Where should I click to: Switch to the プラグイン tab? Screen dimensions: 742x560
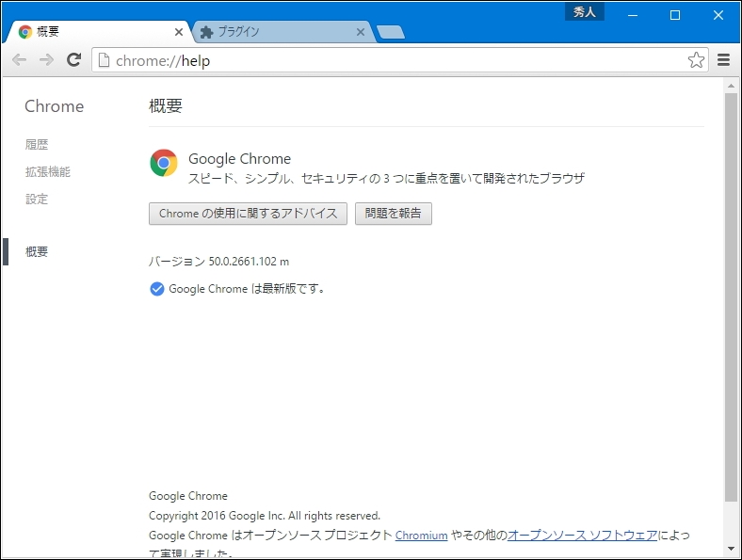pos(284,32)
